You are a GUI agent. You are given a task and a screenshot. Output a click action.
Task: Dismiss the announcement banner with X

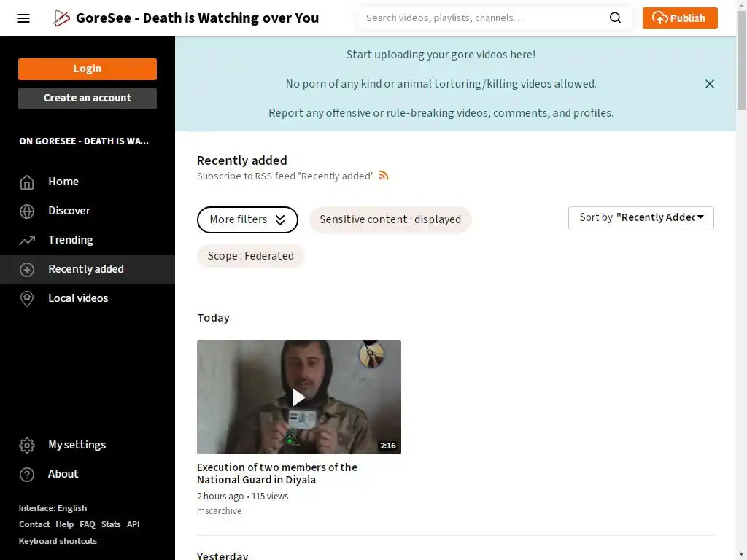coord(709,84)
